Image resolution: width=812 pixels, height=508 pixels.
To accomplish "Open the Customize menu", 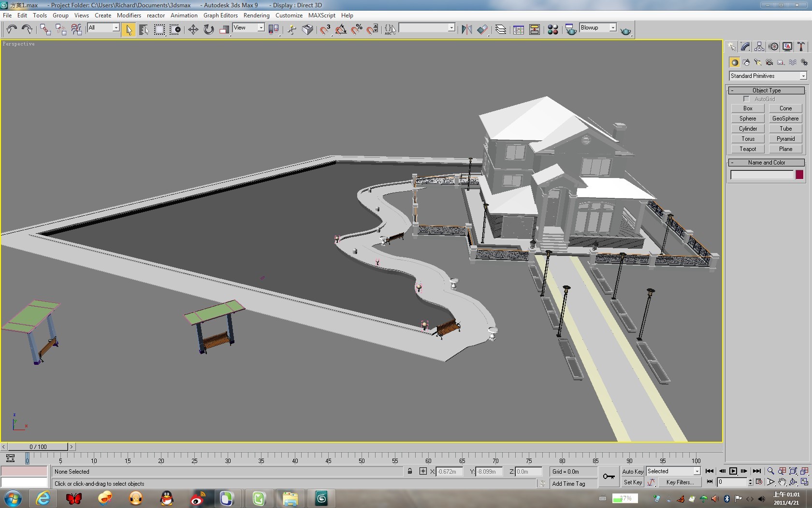I will [x=289, y=15].
